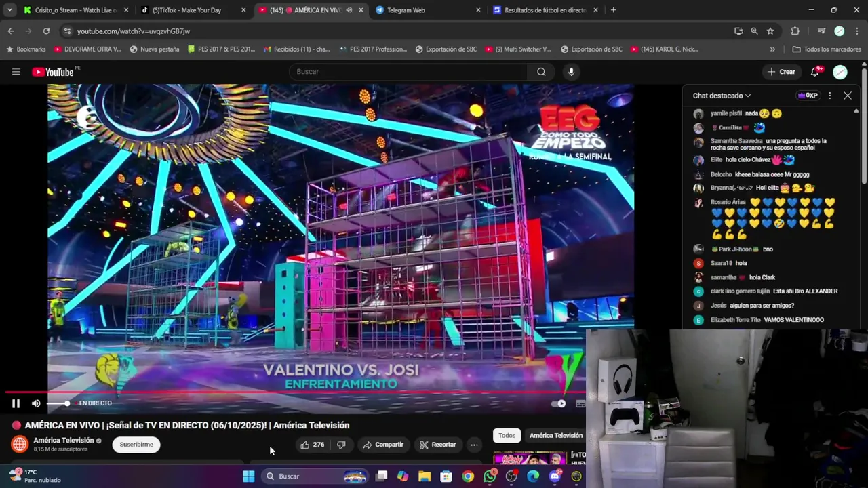Share the video via Compartir
The image size is (868, 488).
[x=382, y=445]
